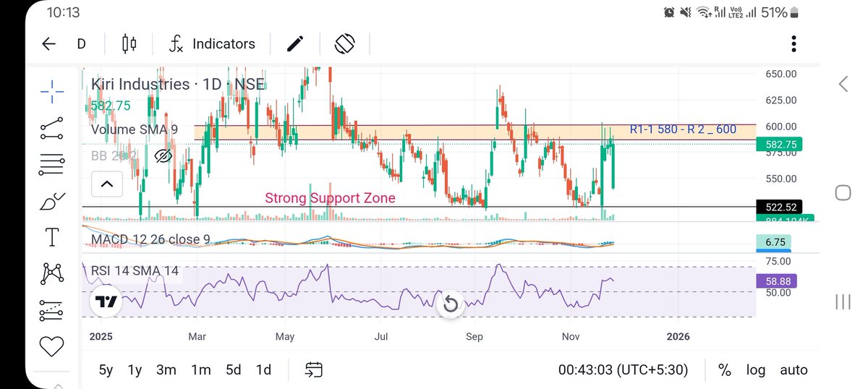The image size is (868, 389).
Task: Select the brush drawing tool
Action: tap(52, 200)
